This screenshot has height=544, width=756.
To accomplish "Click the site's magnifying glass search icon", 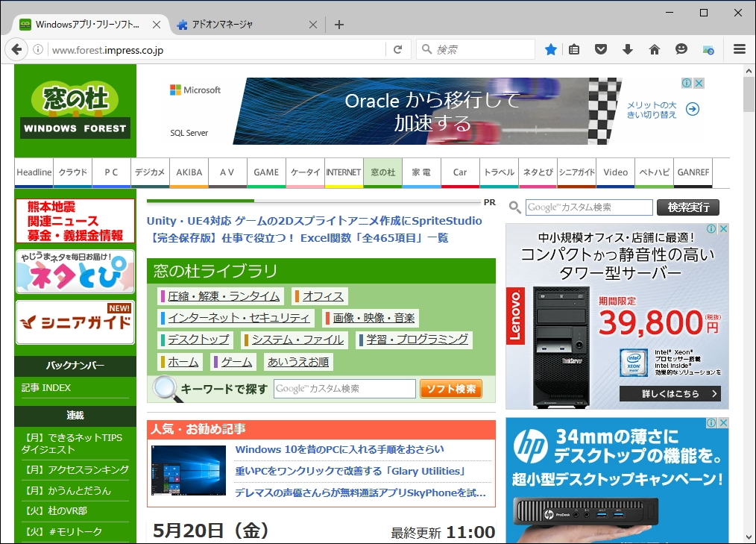I will (514, 207).
